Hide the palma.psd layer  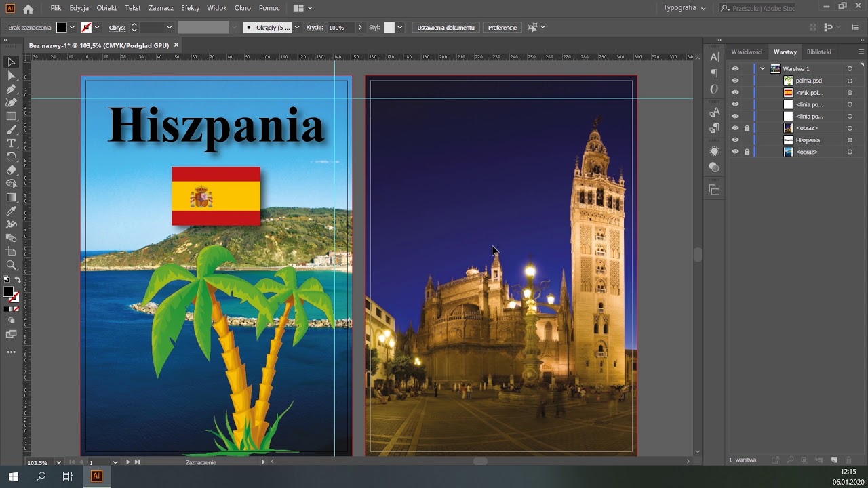[735, 81]
